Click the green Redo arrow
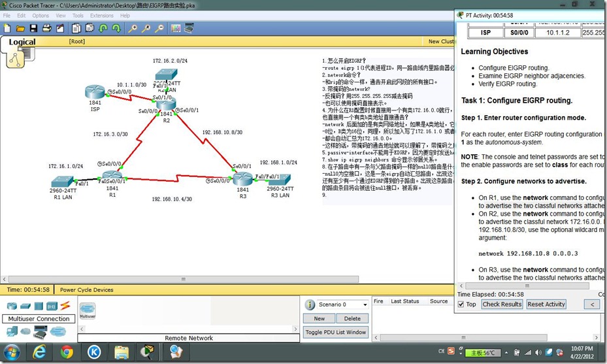Screen dimensions: 607x364 [x=116, y=28]
